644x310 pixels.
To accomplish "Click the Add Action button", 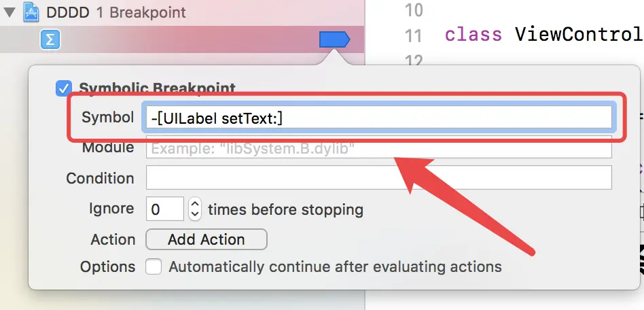I will point(207,239).
